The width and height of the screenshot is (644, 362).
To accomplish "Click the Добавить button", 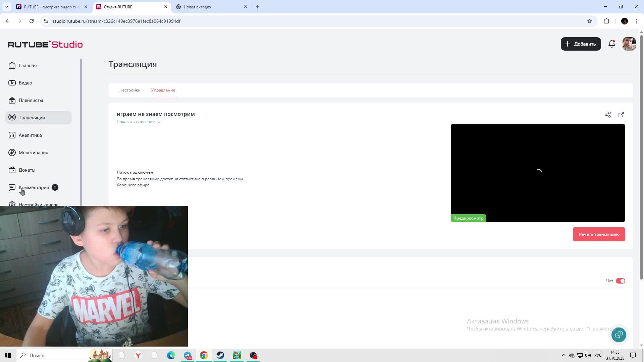I will pyautogui.click(x=581, y=44).
